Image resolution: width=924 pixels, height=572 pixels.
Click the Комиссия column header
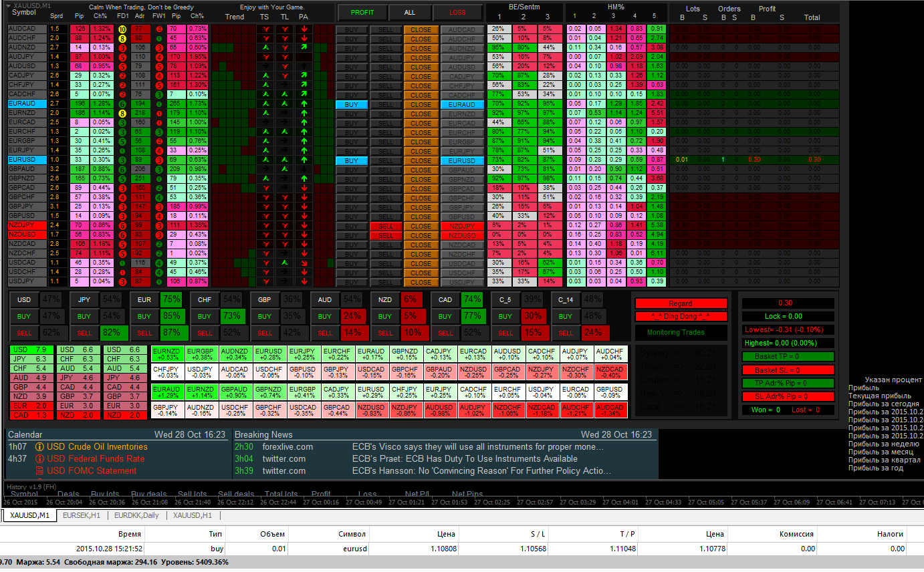(796, 534)
